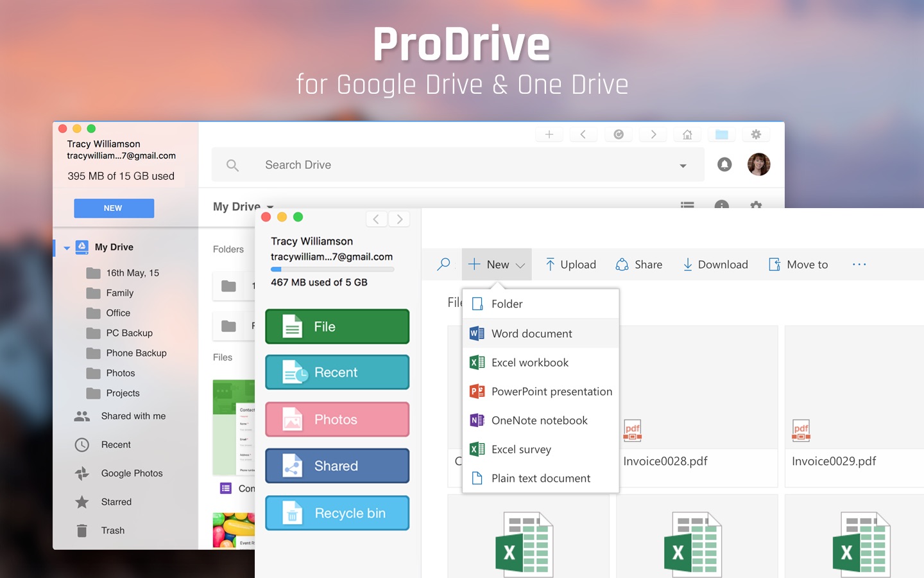This screenshot has height=578, width=924.
Task: Create a PowerPoint presentation from New menu
Action: [x=540, y=391]
